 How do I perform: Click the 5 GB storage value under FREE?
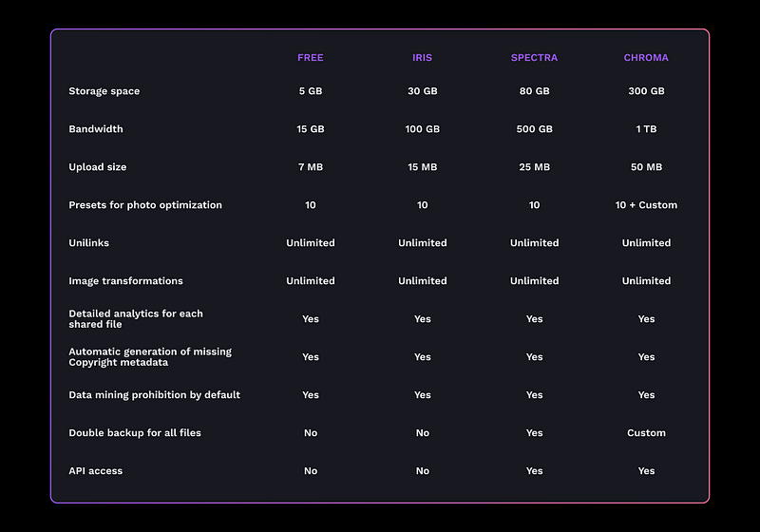tap(311, 91)
